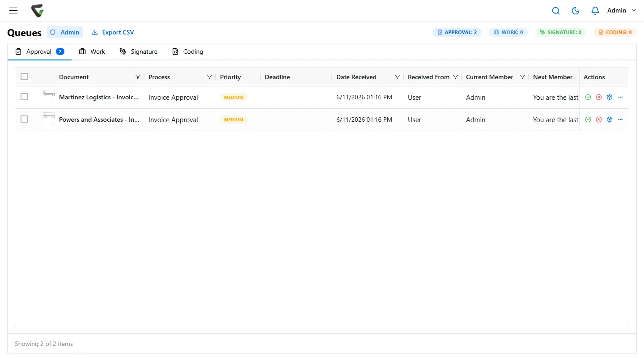Click date received for Powers and Associates row

[364, 119]
